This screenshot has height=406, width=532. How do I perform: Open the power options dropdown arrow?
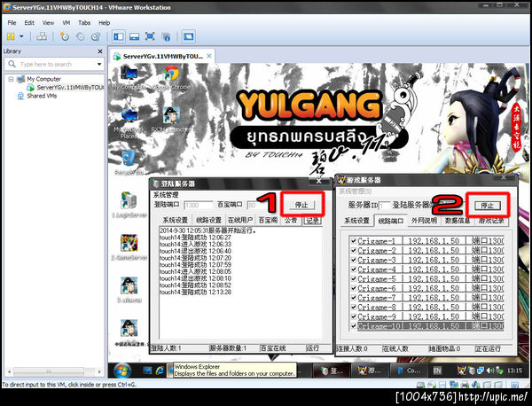21,36
